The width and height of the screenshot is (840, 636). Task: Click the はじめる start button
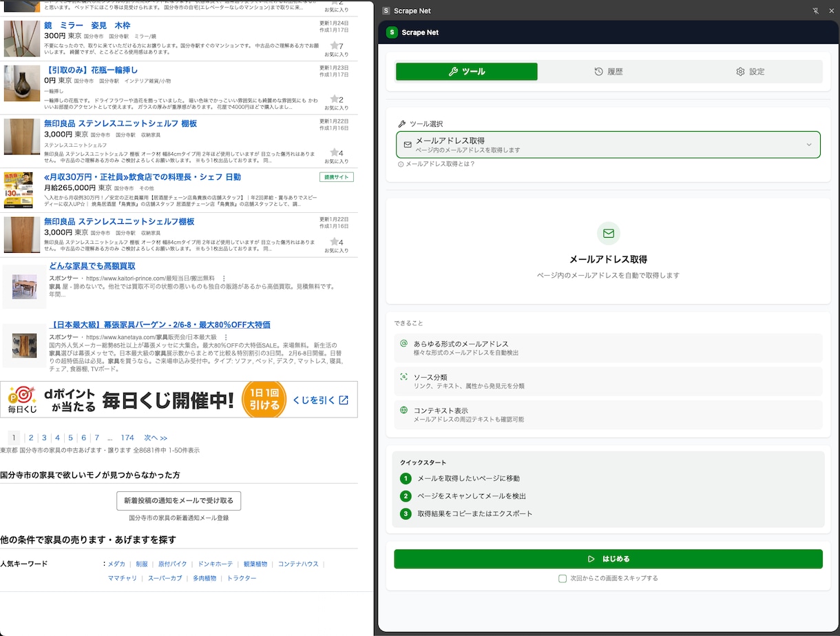(x=609, y=559)
